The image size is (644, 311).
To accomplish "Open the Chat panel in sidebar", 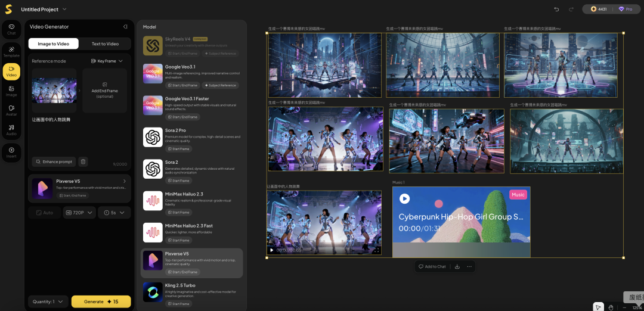I will pos(11,29).
